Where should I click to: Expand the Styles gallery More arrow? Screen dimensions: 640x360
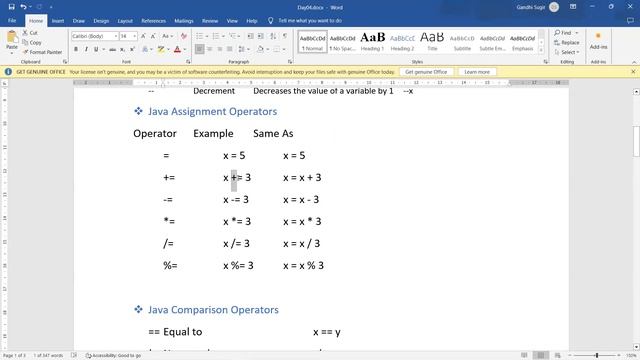[541, 50]
